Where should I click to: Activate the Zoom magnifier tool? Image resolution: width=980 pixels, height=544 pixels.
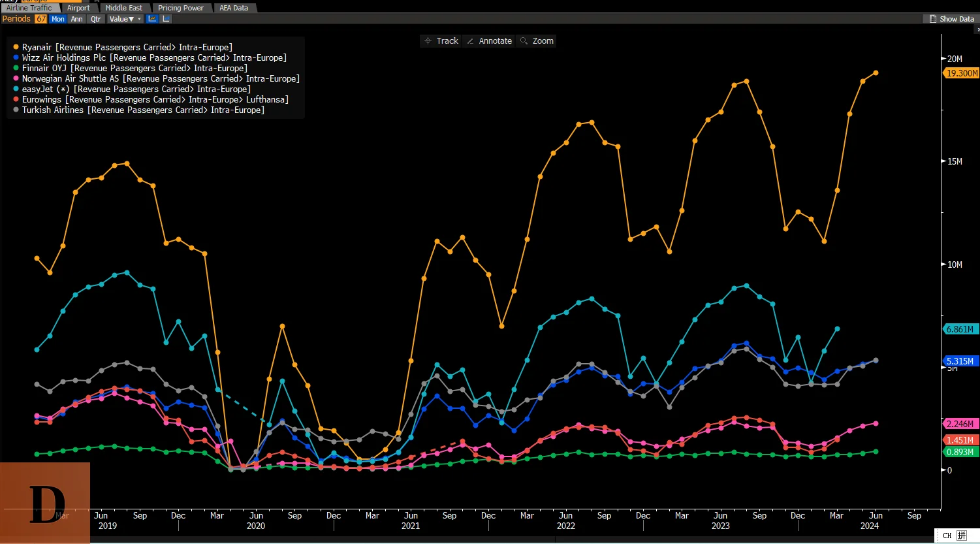click(537, 40)
